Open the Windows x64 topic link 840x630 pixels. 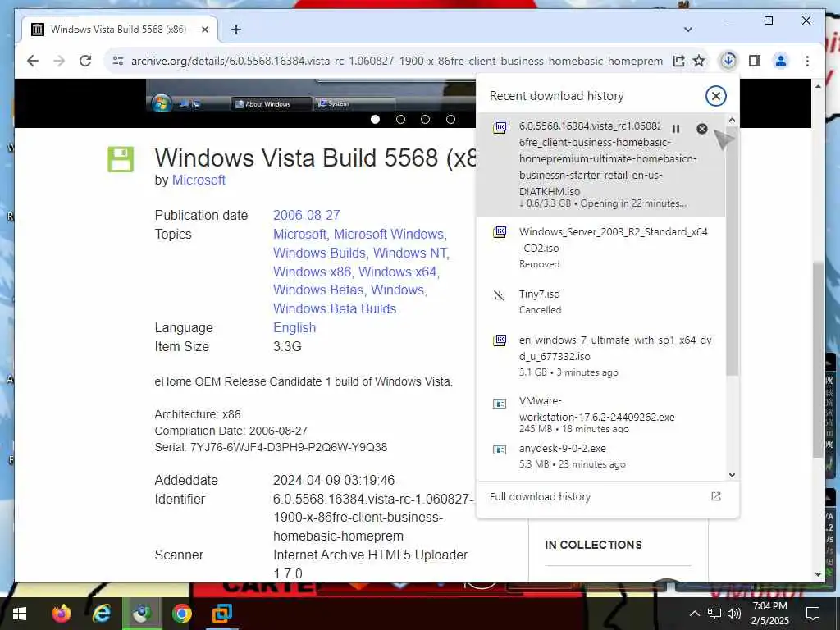pos(399,272)
